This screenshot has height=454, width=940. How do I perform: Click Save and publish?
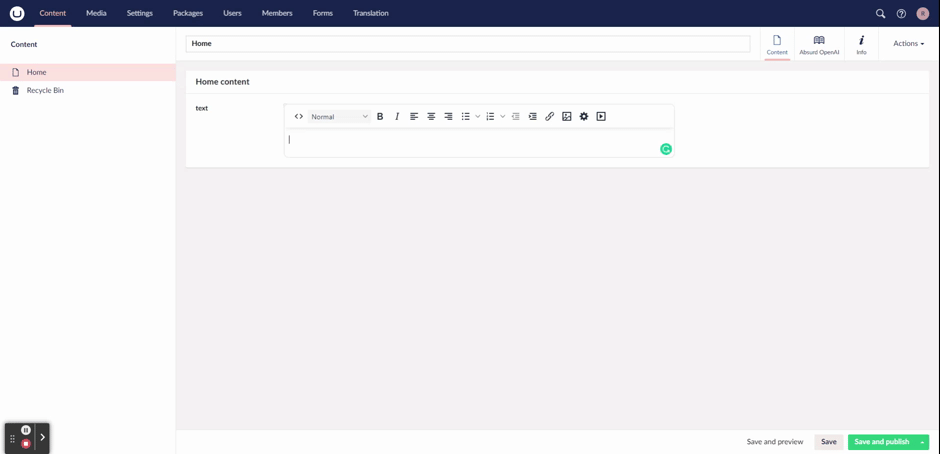tap(881, 442)
